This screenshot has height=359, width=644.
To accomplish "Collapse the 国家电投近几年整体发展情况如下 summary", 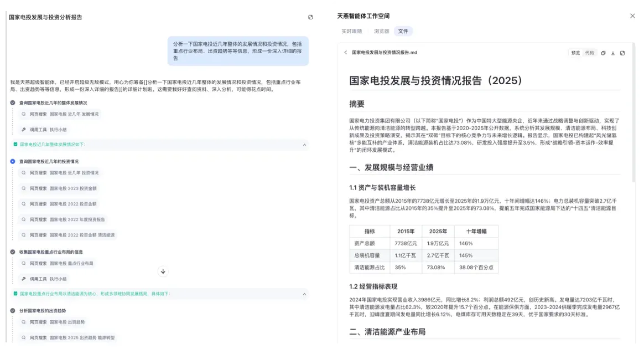I will [x=304, y=145].
